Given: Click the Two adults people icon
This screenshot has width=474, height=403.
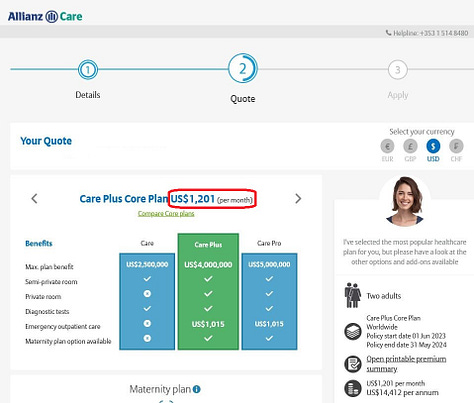Looking at the screenshot, I should point(353,295).
